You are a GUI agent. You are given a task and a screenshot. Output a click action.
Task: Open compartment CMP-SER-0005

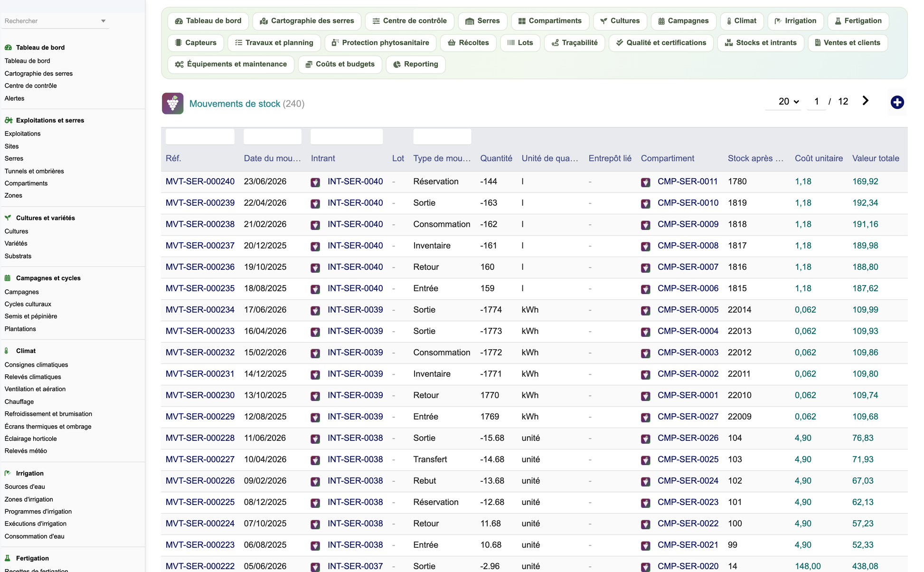(x=688, y=310)
